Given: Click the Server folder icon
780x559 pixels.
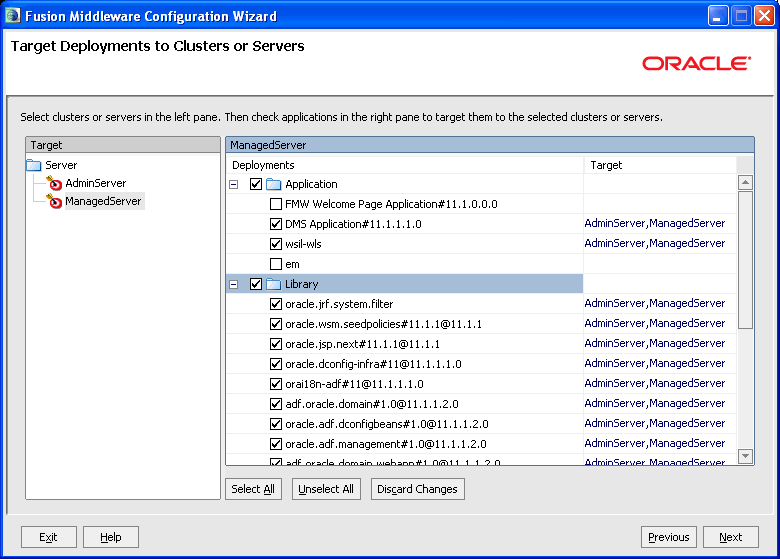Looking at the screenshot, I should point(34,165).
